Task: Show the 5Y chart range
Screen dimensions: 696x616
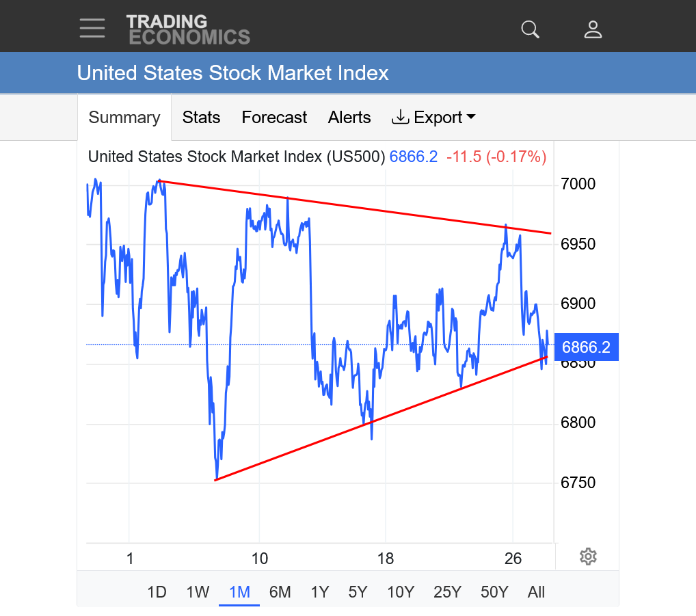Action: point(358,592)
